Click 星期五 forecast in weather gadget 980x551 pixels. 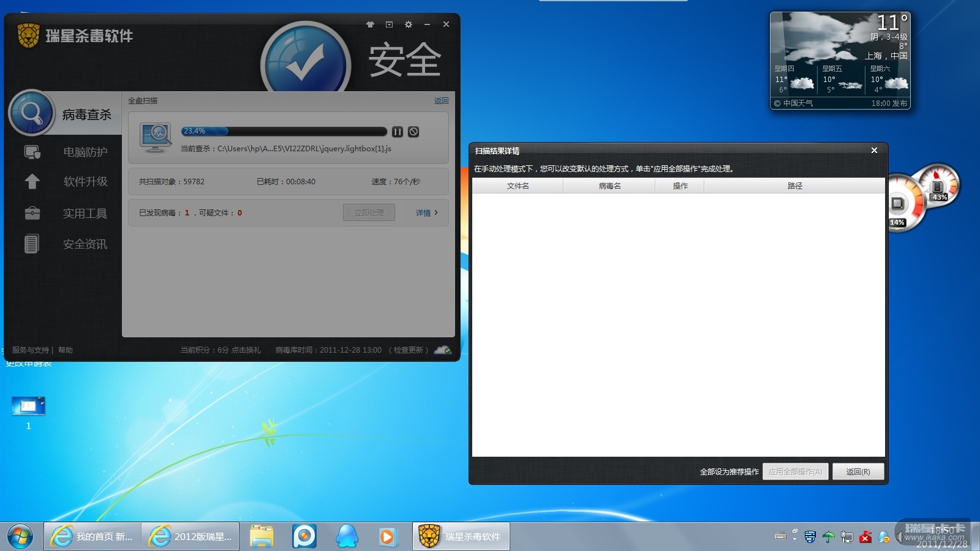840,80
